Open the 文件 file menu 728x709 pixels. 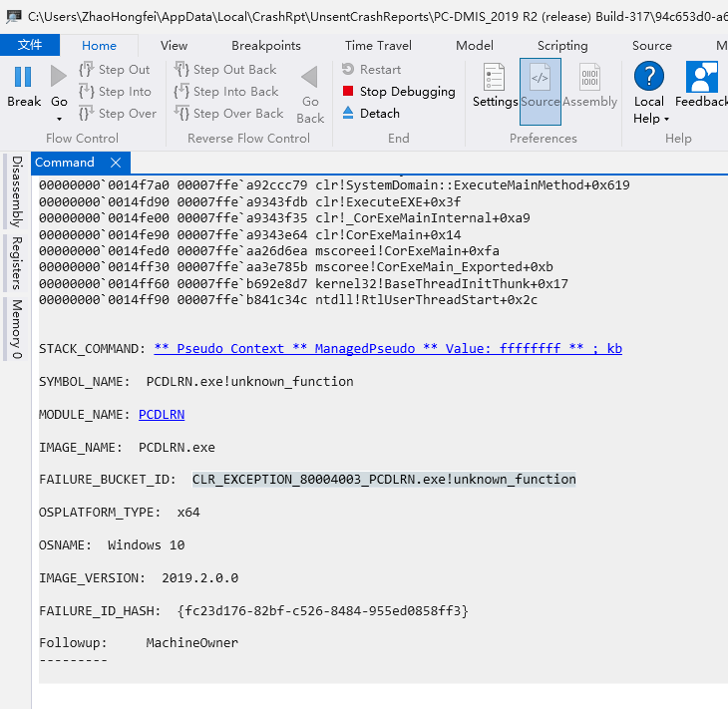[30, 46]
